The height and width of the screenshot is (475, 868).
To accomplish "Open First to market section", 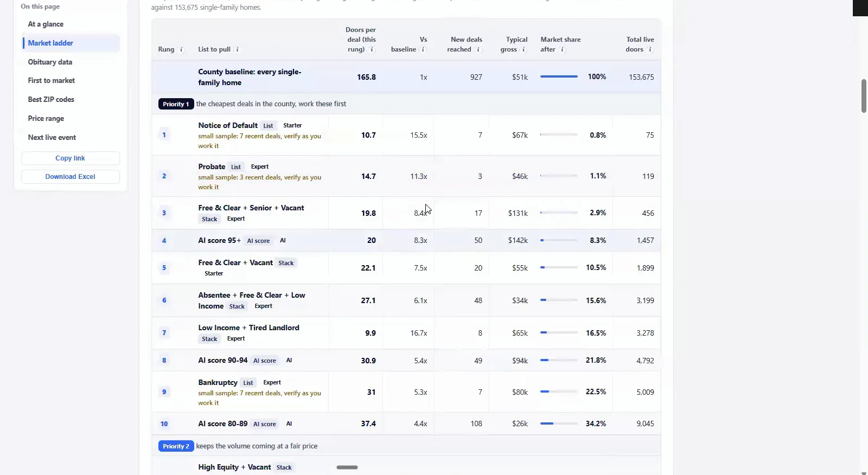I will 52,81.
